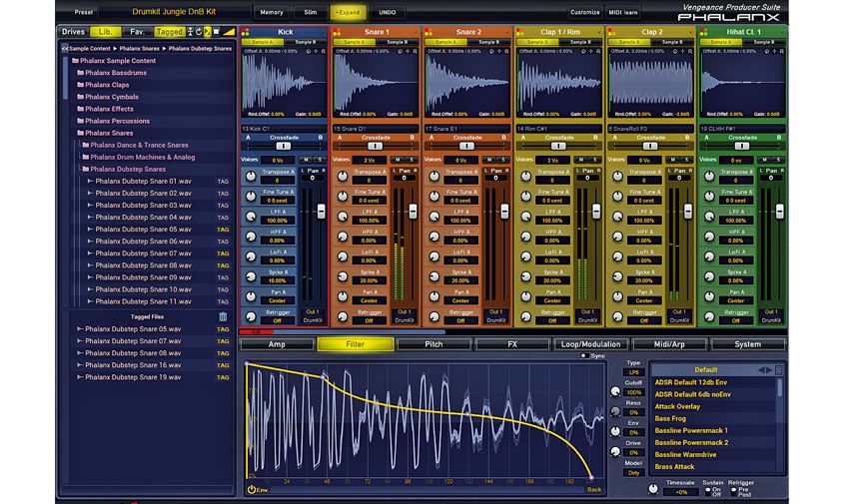Viewport: 849px width, 504px height.
Task: Toggle the browser autoplay arrow icon
Action: (208, 32)
